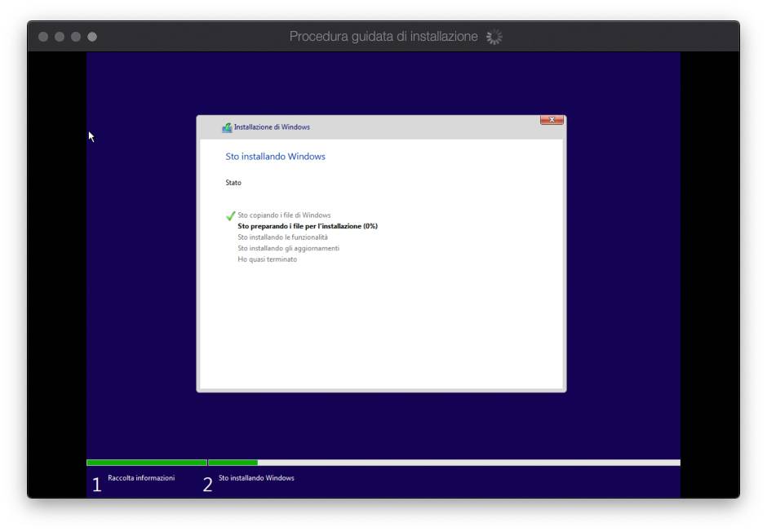Click the second gray window control dot
This screenshot has width=767, height=532.
pos(60,37)
